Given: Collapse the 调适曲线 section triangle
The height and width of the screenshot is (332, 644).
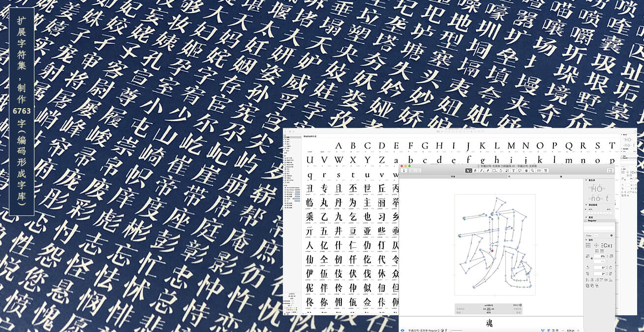Looking at the screenshot, I should click(x=586, y=205).
